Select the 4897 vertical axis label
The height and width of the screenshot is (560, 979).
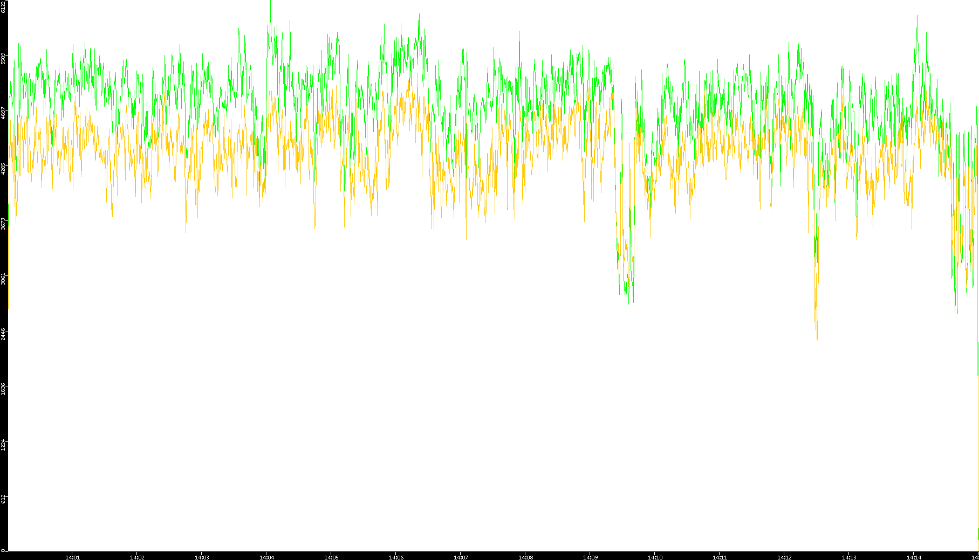4,113
